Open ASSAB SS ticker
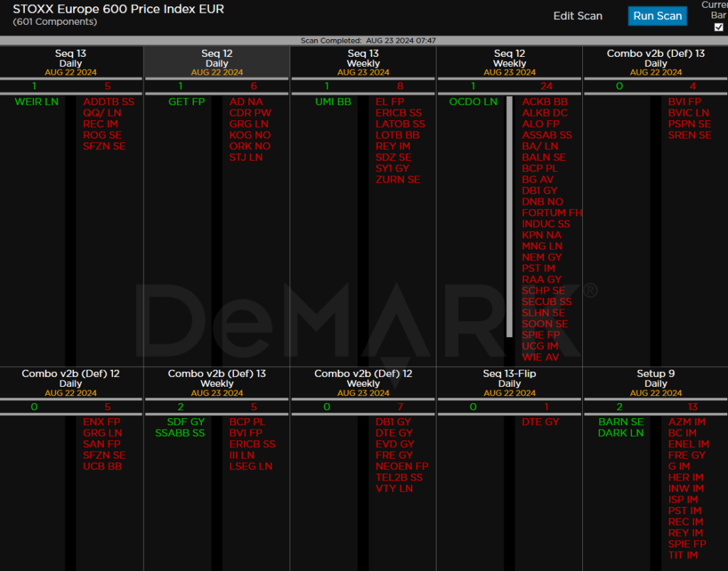The height and width of the screenshot is (571, 728). click(x=547, y=135)
